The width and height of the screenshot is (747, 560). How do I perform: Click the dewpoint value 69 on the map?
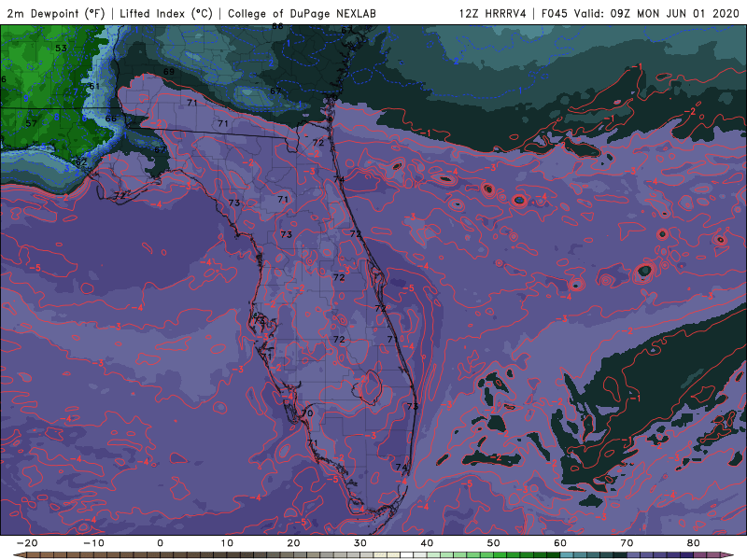point(169,72)
